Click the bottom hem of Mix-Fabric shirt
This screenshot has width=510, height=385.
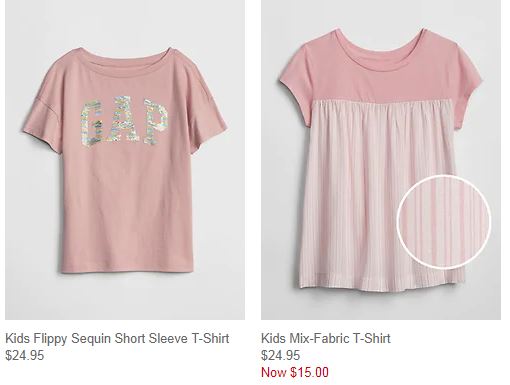[x=380, y=282]
